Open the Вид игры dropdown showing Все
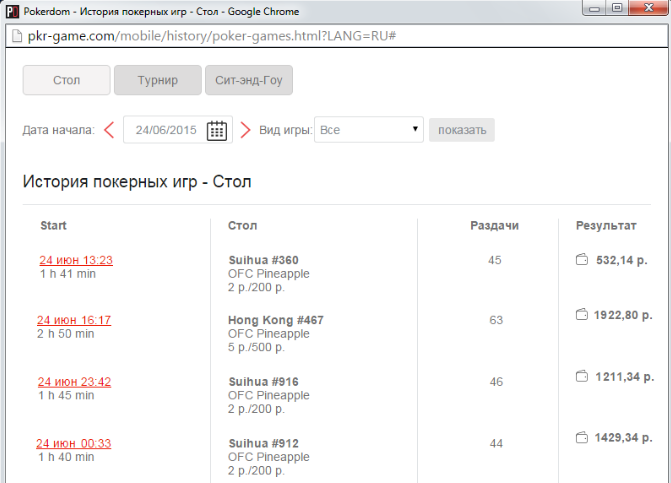 368,130
